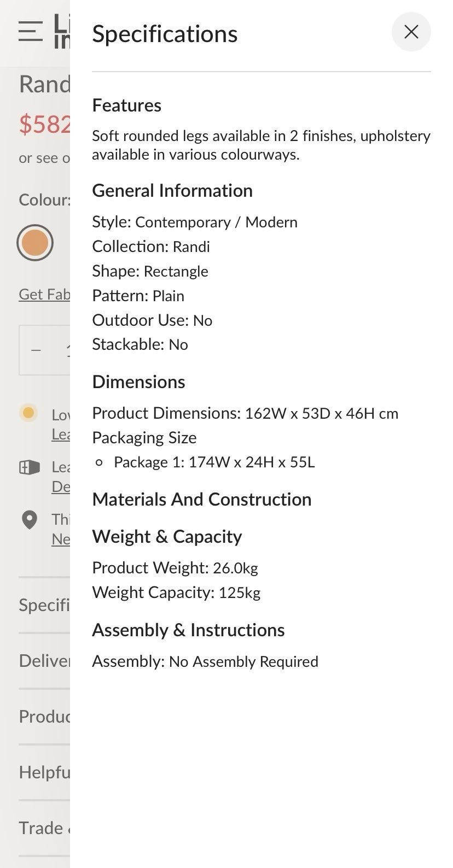Viewport: 453px width, 868px height.
Task: Click the site logo beside the menu
Action: click(62, 32)
